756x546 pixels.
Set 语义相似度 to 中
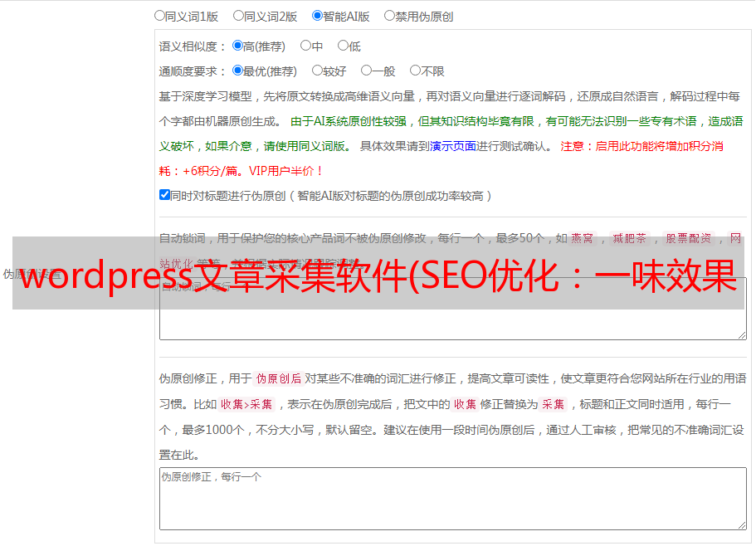305,46
